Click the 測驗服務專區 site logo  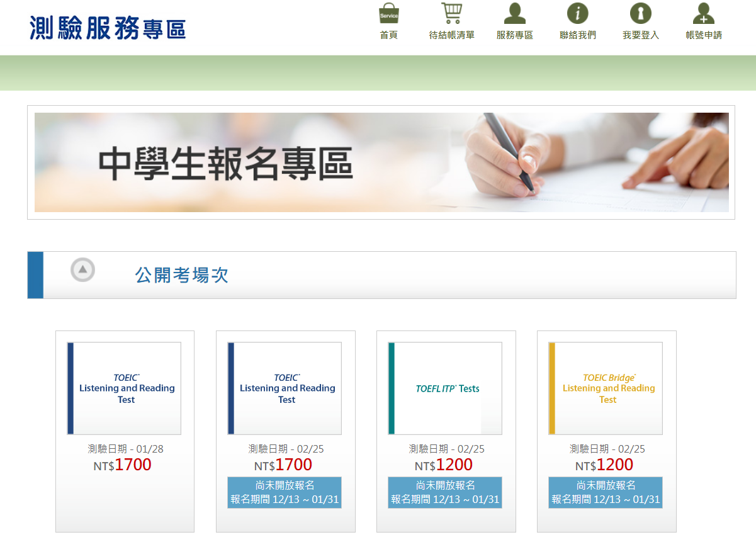point(108,28)
